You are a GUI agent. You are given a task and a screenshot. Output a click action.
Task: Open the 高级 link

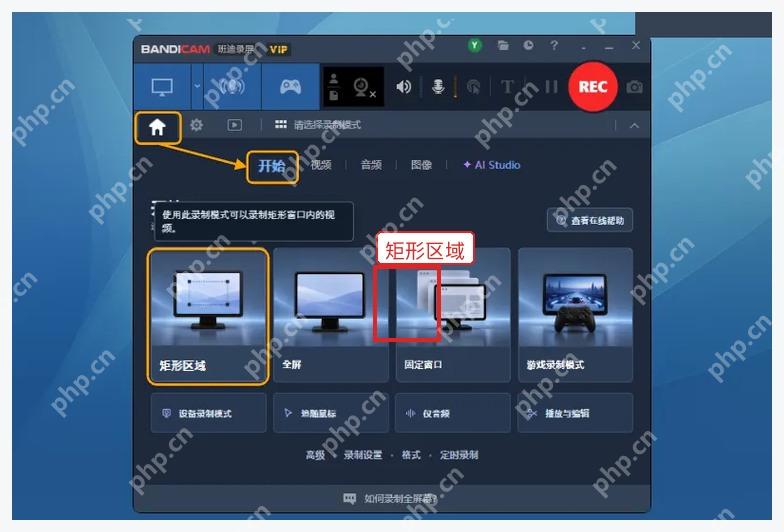[x=316, y=455]
